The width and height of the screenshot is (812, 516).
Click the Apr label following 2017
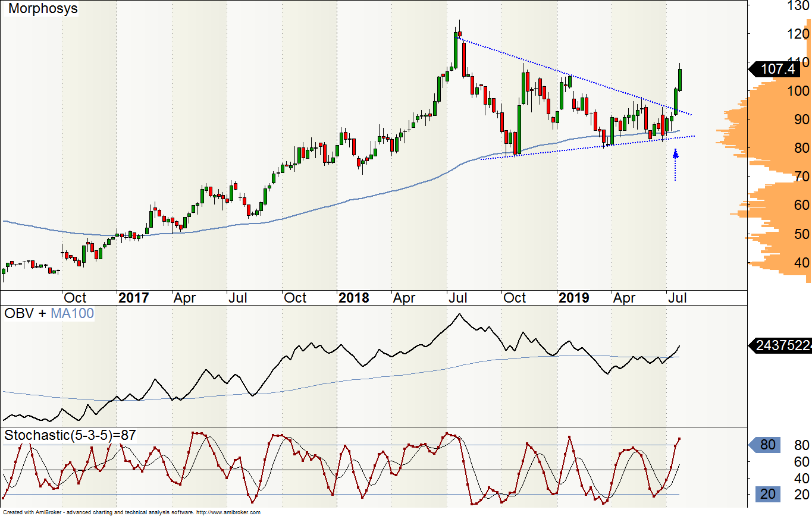click(184, 298)
